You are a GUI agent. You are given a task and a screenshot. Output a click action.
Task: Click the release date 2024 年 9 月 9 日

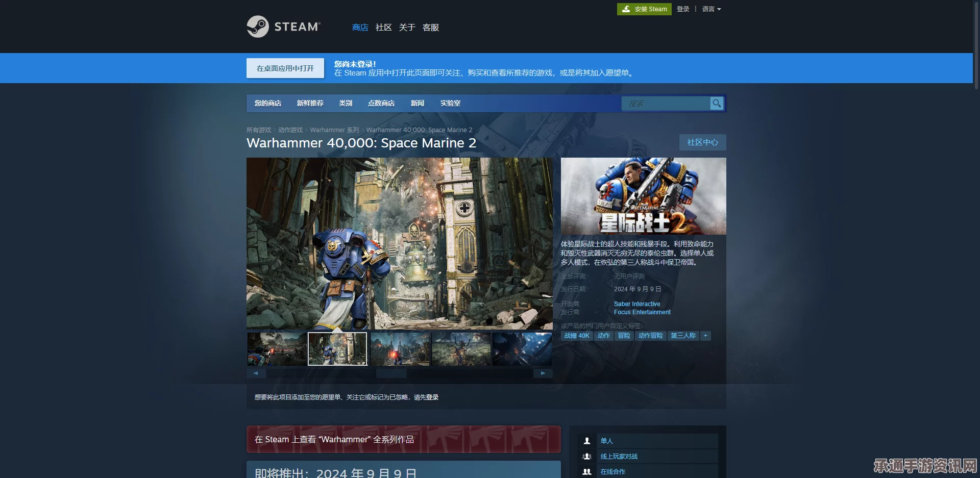coord(638,289)
